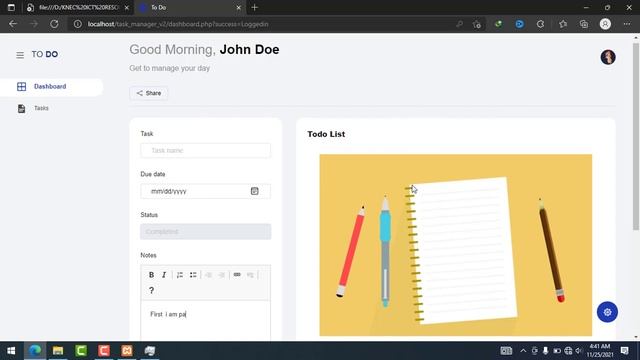The width and height of the screenshot is (640, 360).
Task: Open the browser profile icon
Action: [605, 24]
